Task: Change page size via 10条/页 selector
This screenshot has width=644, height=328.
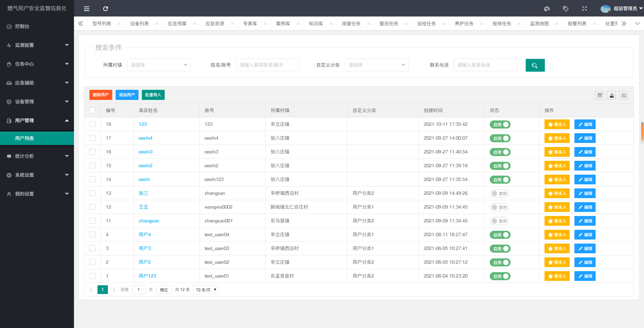Action: (205, 289)
